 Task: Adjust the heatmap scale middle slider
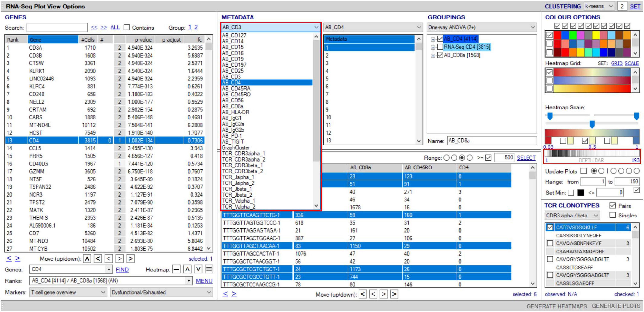pos(592,124)
